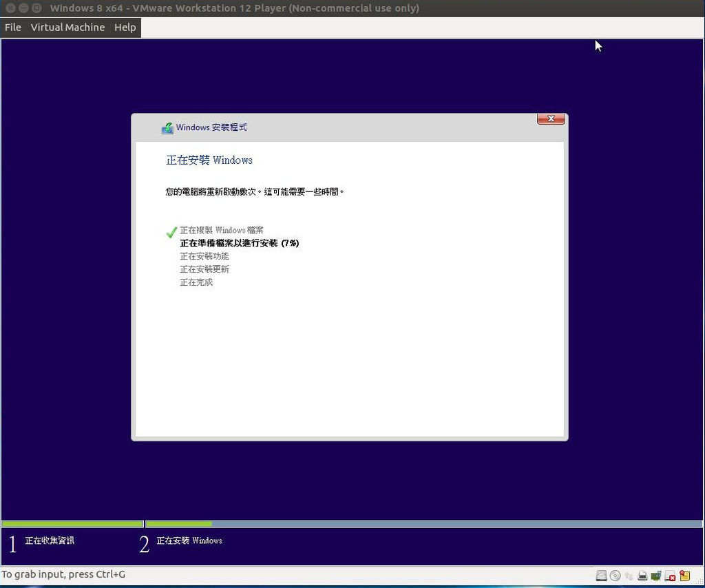
Task: Click the Windows Setup title icon
Action: 167,128
